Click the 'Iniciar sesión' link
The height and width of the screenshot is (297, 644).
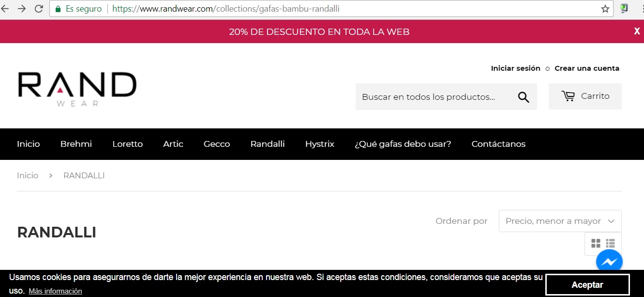tap(516, 68)
